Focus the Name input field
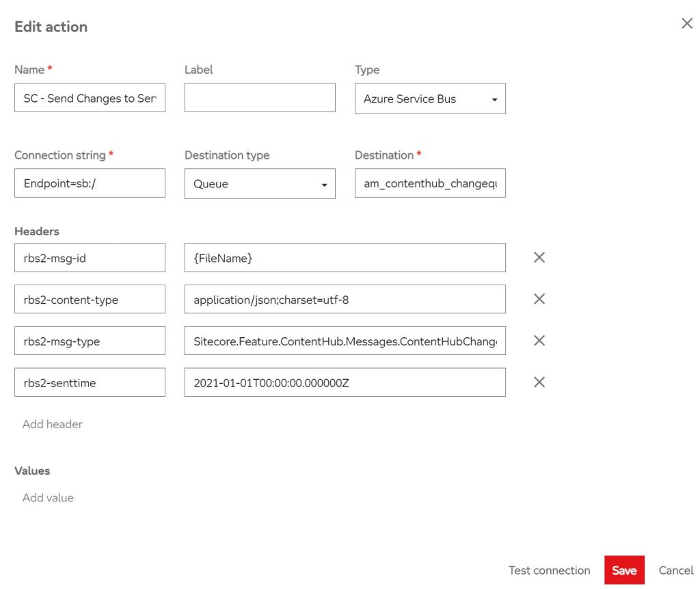 [90, 98]
